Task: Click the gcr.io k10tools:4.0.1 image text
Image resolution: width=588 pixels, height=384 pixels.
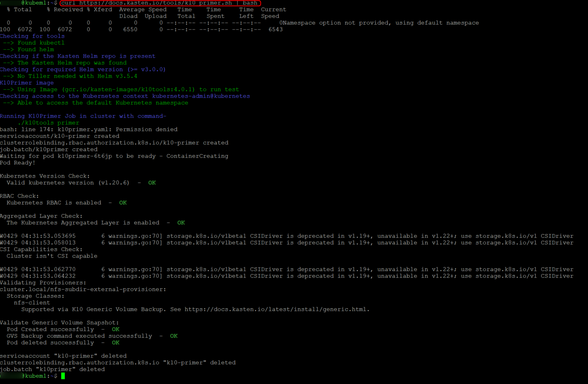Action: click(x=129, y=90)
